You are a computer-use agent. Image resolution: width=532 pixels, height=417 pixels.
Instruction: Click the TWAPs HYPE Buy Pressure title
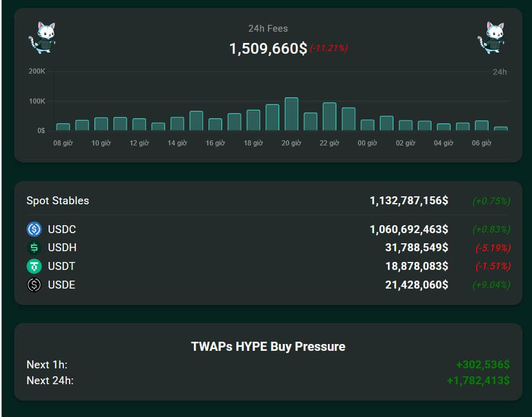[x=268, y=346]
